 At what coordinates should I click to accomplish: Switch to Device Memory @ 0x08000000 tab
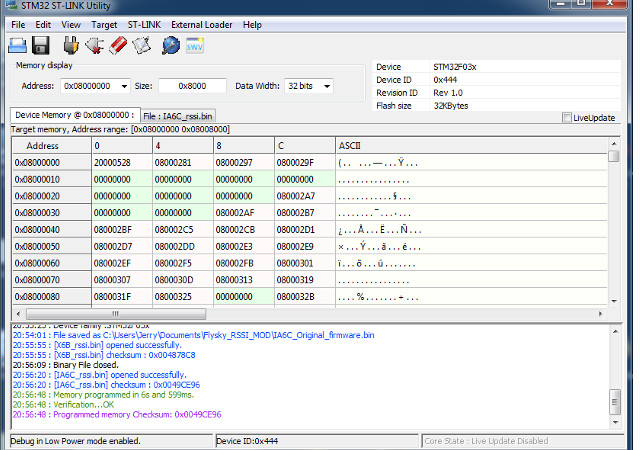click(75, 115)
